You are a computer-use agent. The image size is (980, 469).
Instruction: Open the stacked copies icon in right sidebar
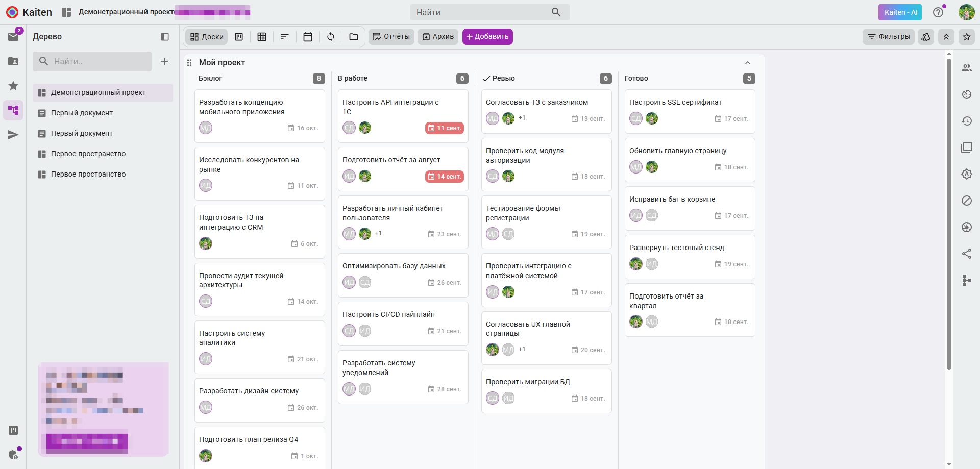pyautogui.click(x=967, y=147)
